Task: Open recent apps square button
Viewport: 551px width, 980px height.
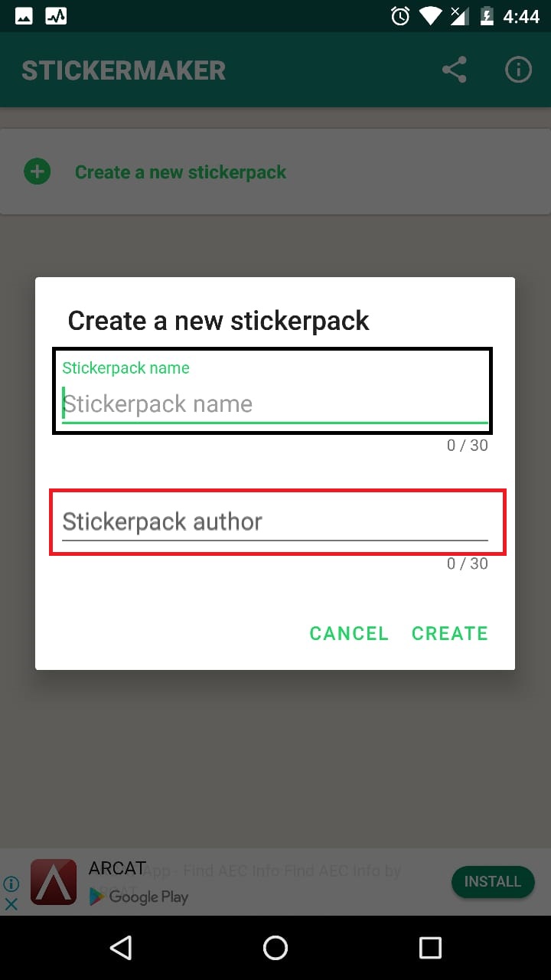Action: coord(430,948)
